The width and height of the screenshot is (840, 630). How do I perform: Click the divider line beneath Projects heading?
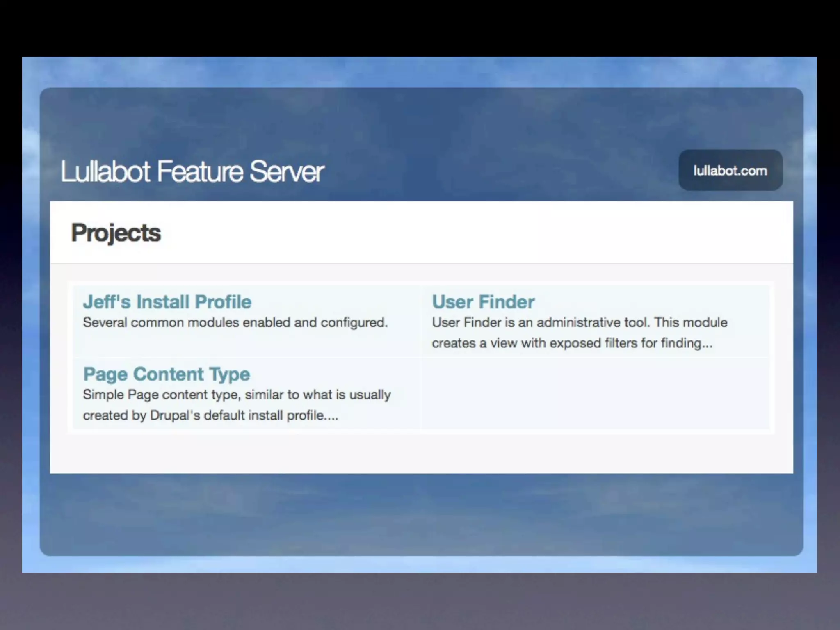(x=421, y=263)
